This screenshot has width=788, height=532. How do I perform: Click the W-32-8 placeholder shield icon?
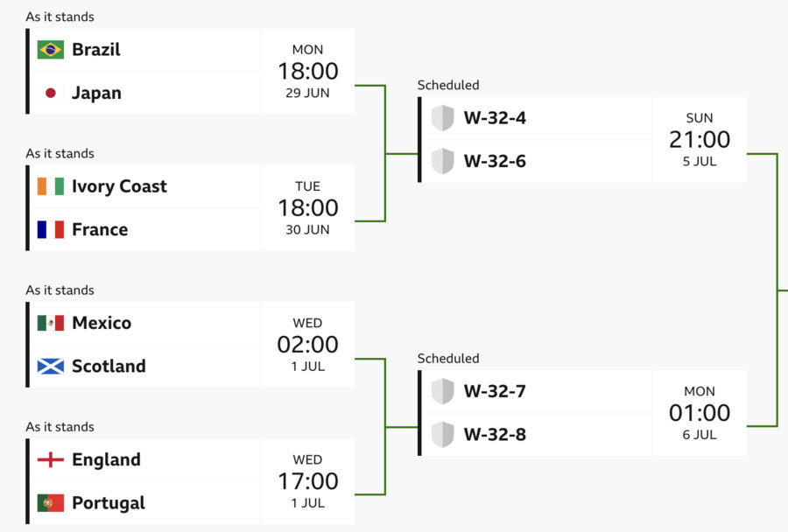pyautogui.click(x=443, y=435)
